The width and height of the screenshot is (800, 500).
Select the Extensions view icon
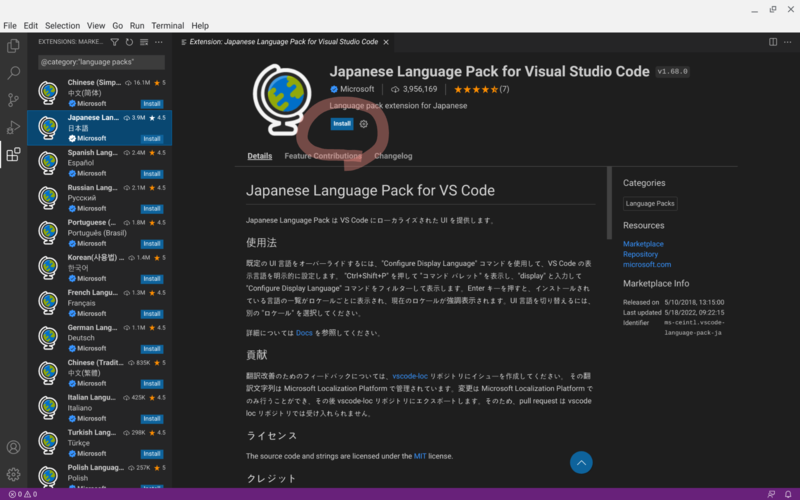point(13,154)
